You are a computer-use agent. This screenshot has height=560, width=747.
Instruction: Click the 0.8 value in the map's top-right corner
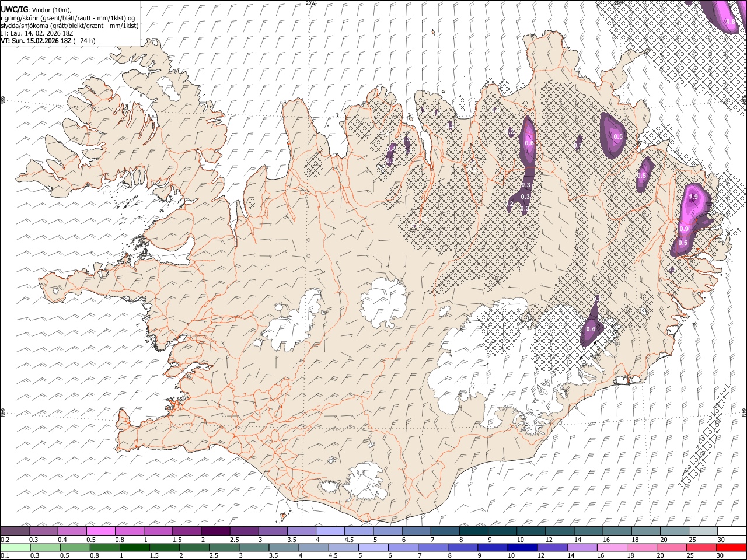click(x=731, y=22)
